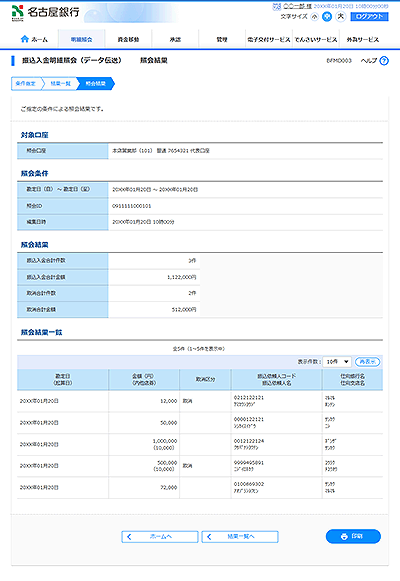The image size is (400, 581).
Task: Click the 照会結果 breadcrumb step
Action: tap(96, 84)
